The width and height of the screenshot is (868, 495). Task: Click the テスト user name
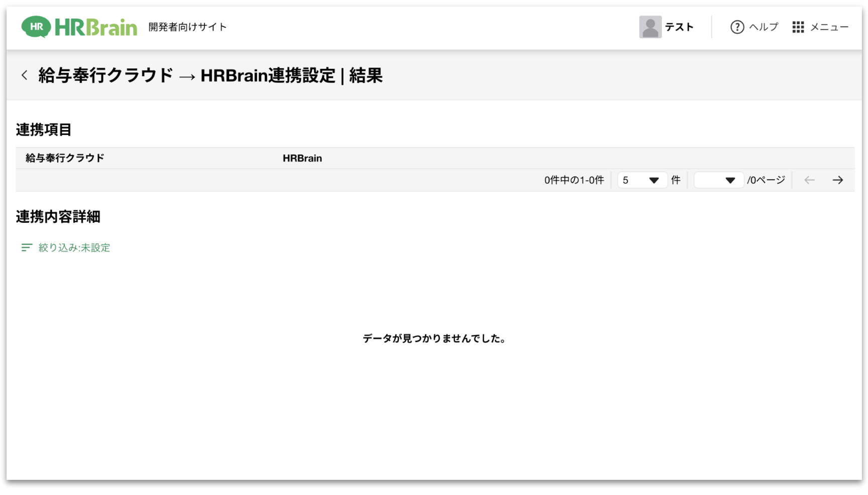tap(679, 27)
